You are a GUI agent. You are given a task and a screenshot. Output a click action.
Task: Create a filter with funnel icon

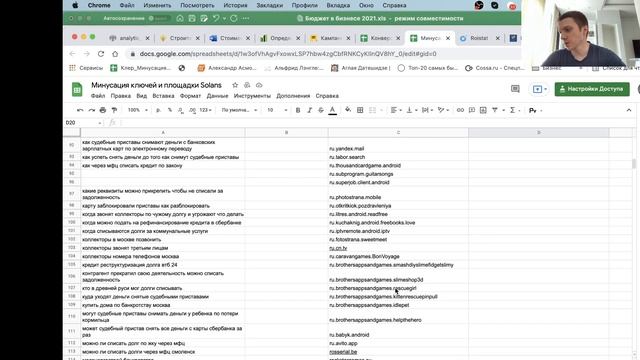pos(495,110)
